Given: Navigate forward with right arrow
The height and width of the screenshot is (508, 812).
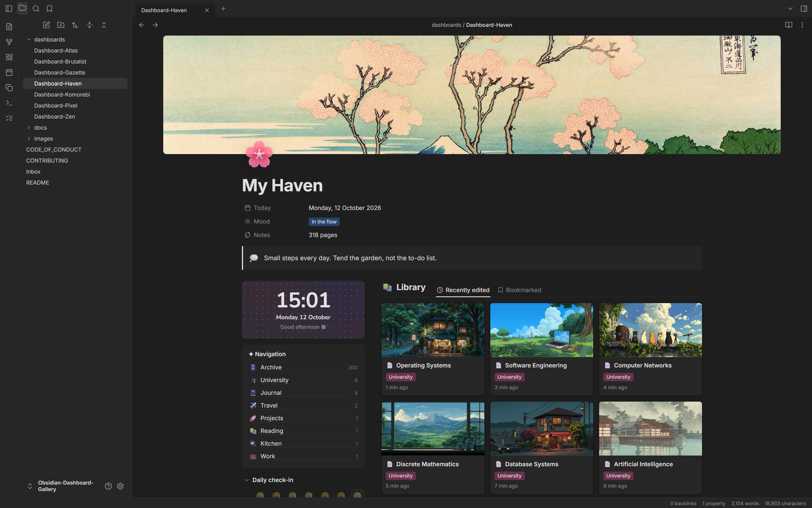Looking at the screenshot, I should [x=155, y=25].
